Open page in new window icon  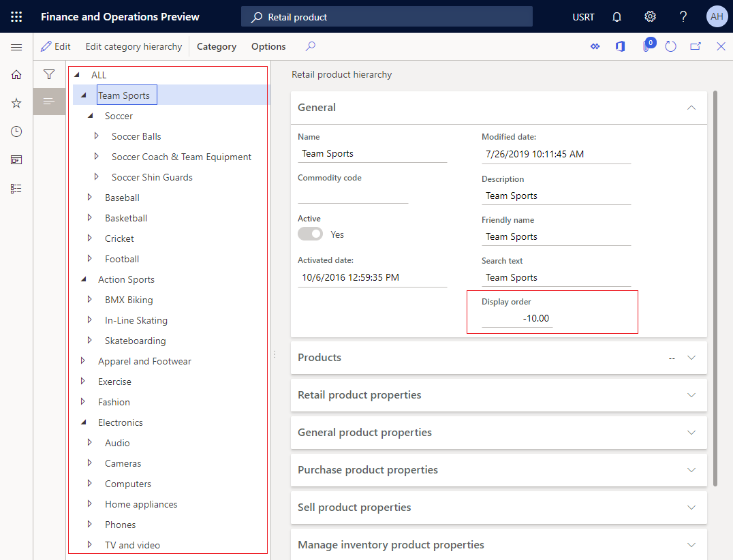[x=696, y=46]
